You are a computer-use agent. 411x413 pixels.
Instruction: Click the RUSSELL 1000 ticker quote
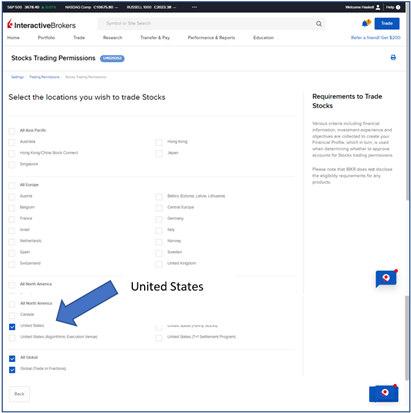(x=151, y=7)
